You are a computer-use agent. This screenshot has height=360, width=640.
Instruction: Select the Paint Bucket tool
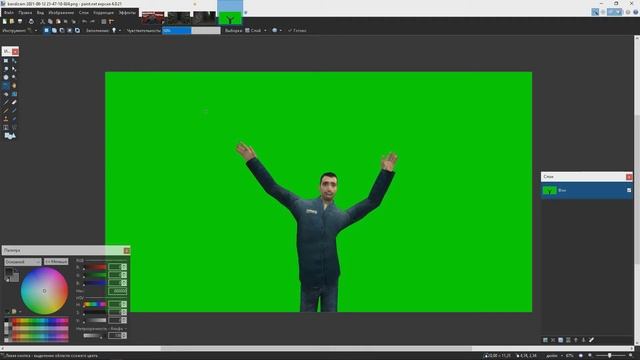coord(6,94)
